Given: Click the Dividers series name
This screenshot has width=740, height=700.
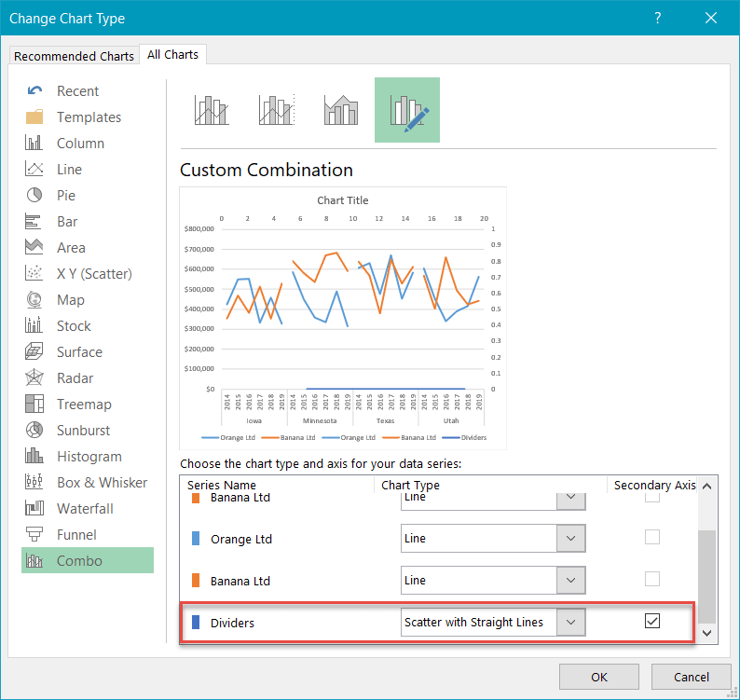Looking at the screenshot, I should pos(232,623).
